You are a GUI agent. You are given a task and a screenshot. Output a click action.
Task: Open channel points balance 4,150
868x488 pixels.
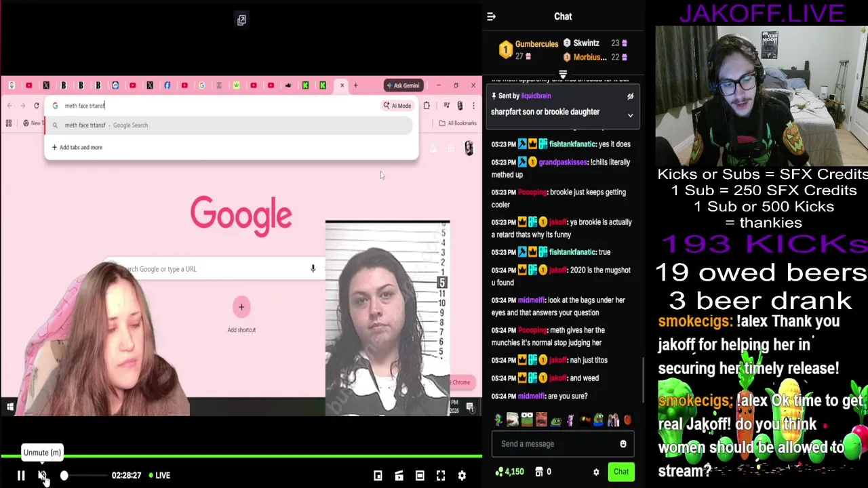(x=510, y=472)
